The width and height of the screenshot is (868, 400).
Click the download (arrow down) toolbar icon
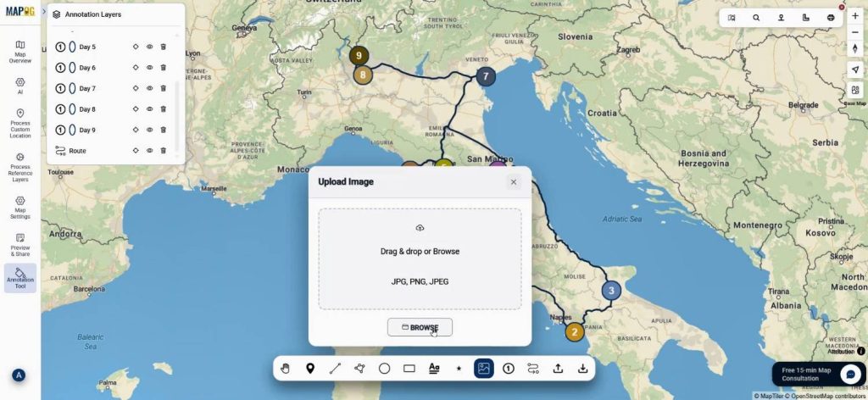coord(582,369)
